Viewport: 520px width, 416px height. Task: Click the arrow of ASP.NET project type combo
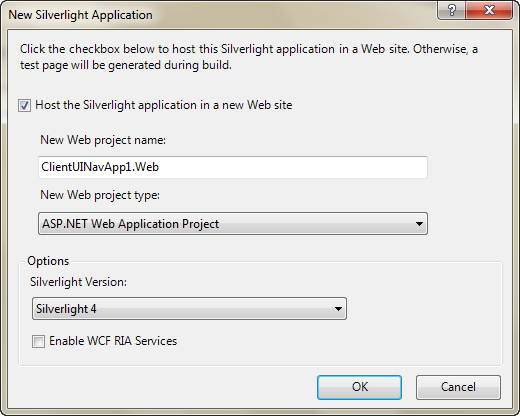(x=419, y=224)
